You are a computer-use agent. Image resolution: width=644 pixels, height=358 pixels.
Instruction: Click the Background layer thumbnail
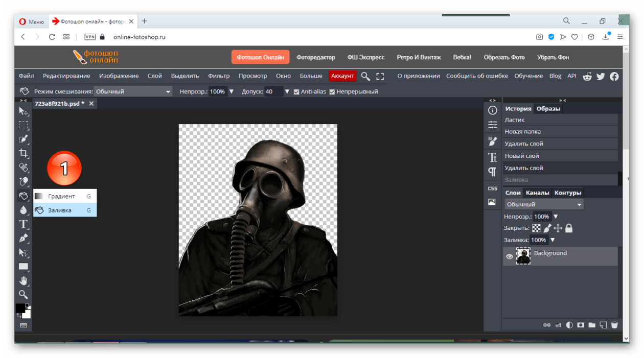coord(523,256)
